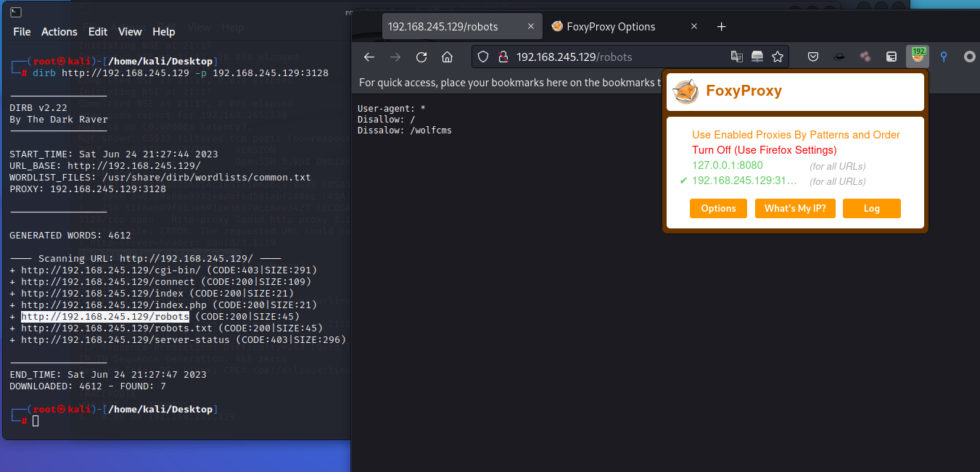Open the Firefox home page icon

coord(448,57)
